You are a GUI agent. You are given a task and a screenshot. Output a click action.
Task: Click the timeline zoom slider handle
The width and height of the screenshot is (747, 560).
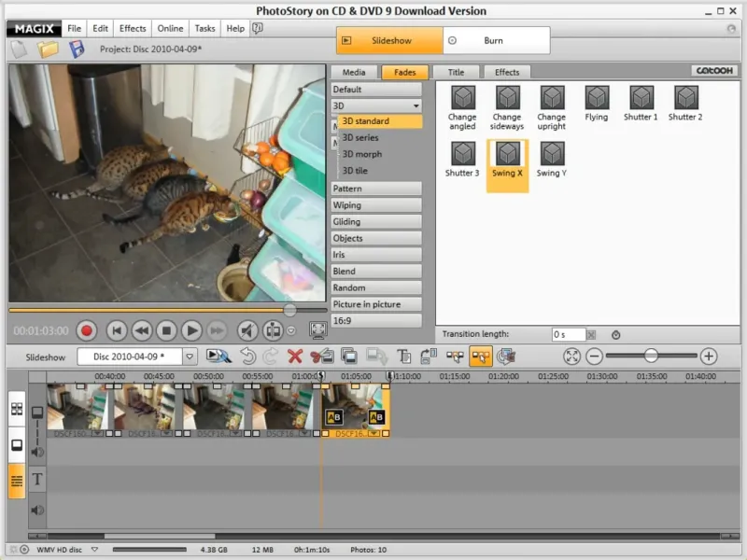[651, 356]
